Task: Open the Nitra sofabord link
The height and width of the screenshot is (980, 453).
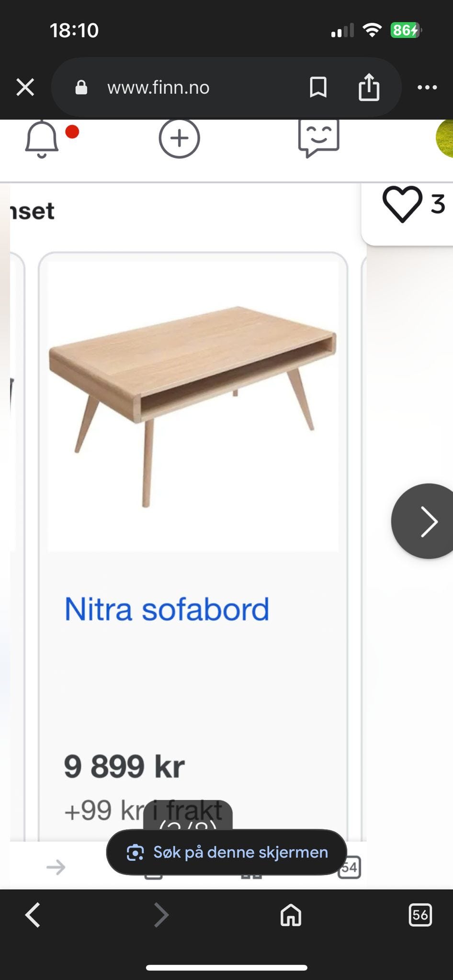Action: (167, 609)
